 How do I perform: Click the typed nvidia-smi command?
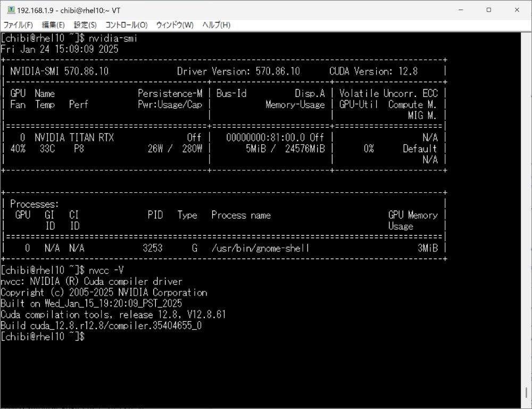pyautogui.click(x=113, y=38)
